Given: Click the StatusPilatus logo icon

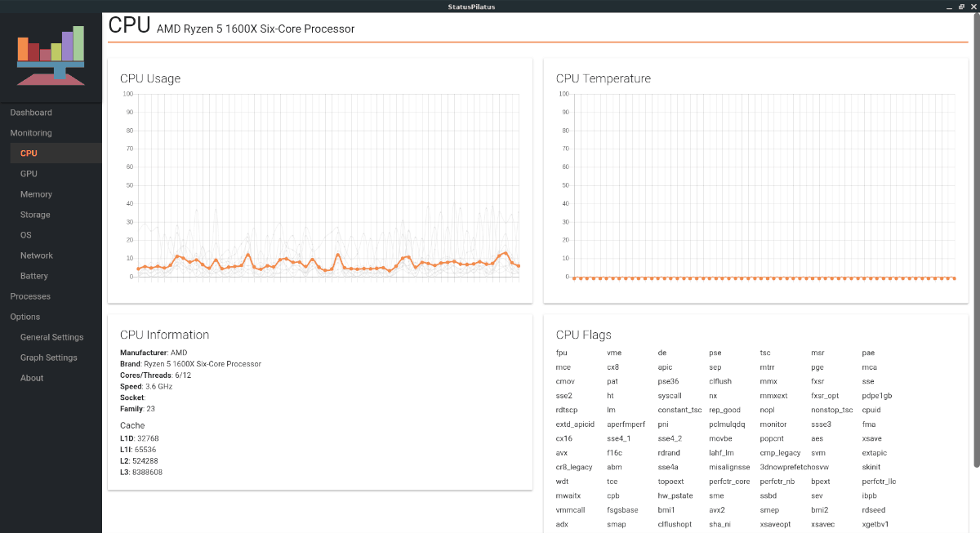Looking at the screenshot, I should [x=51, y=55].
